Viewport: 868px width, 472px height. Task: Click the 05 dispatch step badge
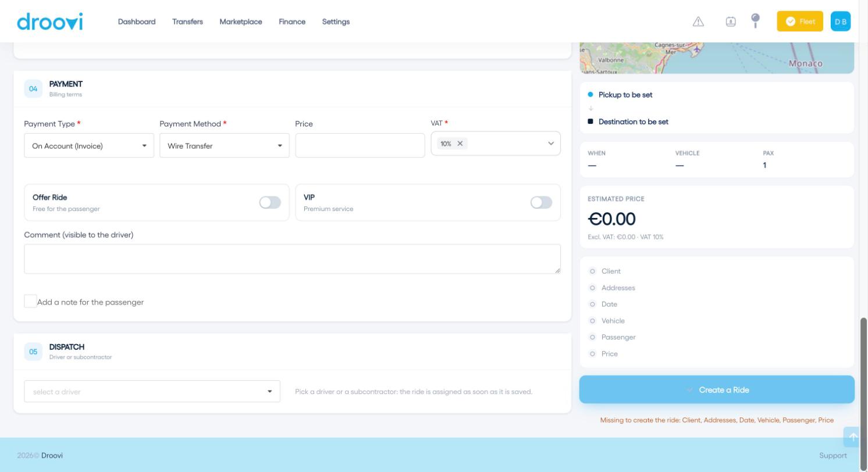(33, 352)
